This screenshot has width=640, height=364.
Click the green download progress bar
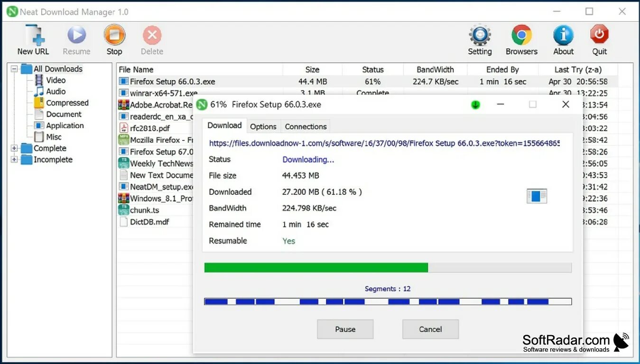coord(388,268)
